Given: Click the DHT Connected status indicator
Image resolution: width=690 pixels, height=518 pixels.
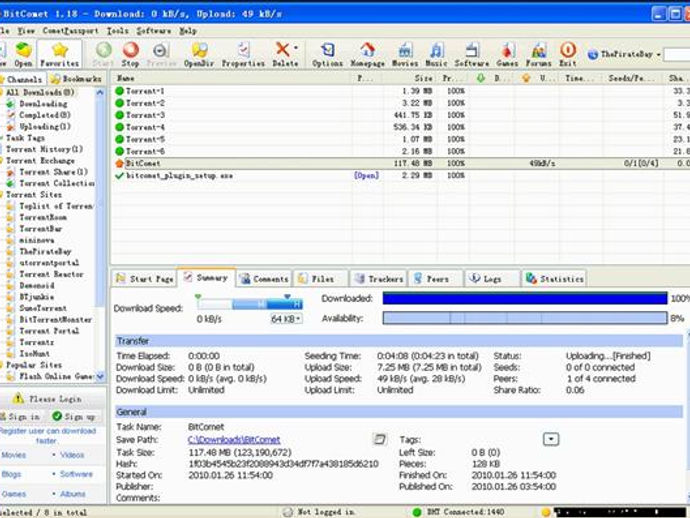Looking at the screenshot, I should 459,512.
